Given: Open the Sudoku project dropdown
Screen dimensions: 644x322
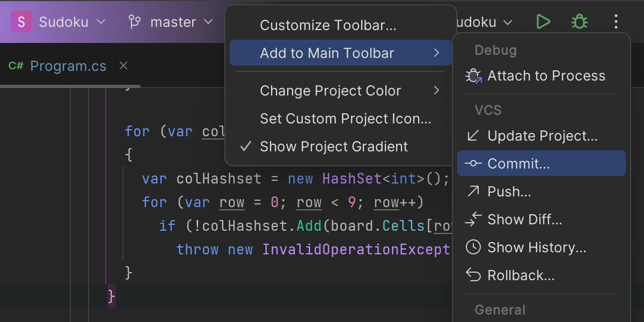Looking at the screenshot, I should 72,22.
